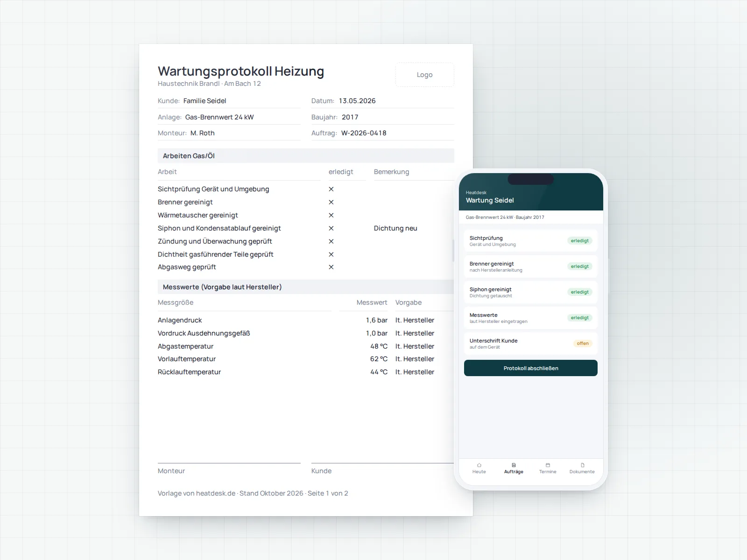747x560 pixels.
Task: Open the Dokumente tab label
Action: point(582,472)
